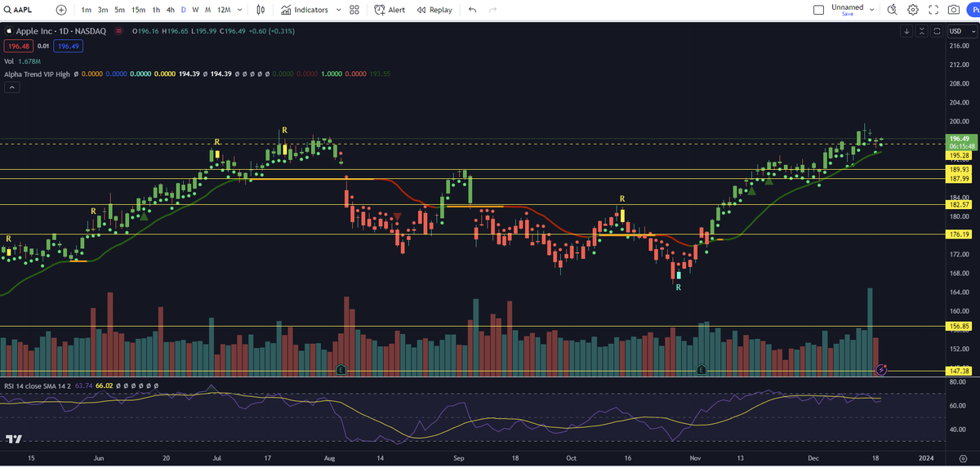This screenshot has width=980, height=468.
Task: Select the 1m timeframe
Action: pyautogui.click(x=86, y=10)
